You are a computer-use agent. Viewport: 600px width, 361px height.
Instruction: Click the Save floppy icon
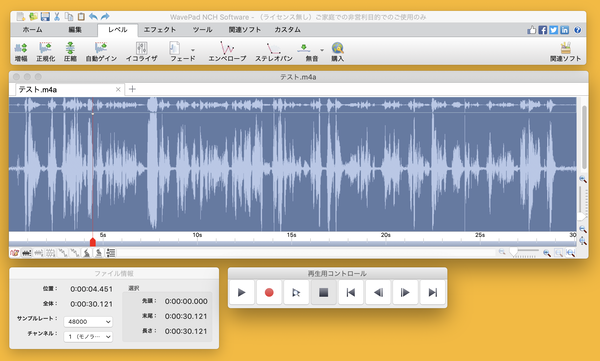click(x=45, y=16)
